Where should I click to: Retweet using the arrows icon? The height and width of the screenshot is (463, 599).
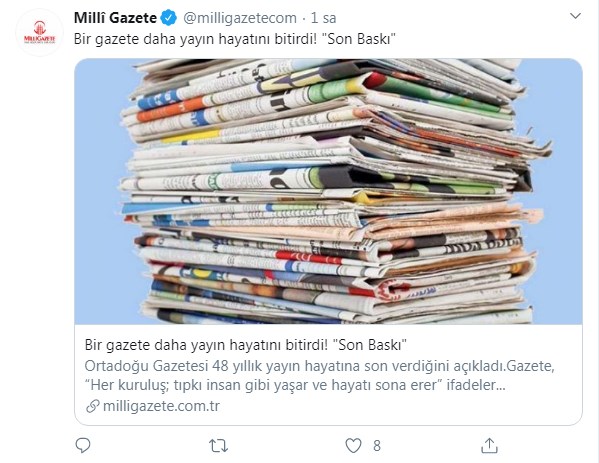pos(219,445)
